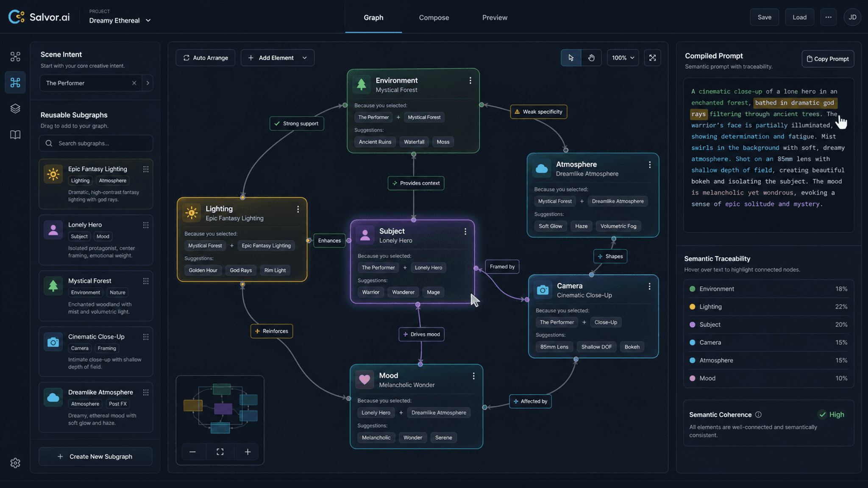Open Lighting node three-dot menu
Viewport: 868px width, 488px height.
coord(298,209)
